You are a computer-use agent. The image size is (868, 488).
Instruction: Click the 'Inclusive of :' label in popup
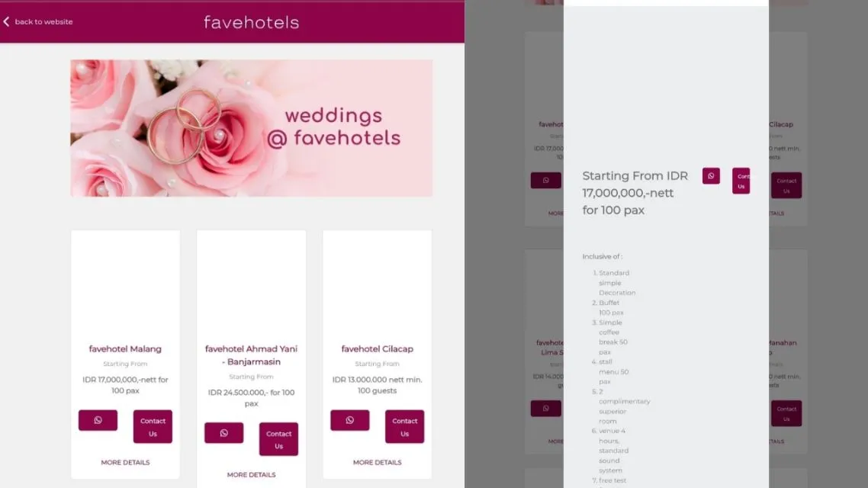coord(603,256)
